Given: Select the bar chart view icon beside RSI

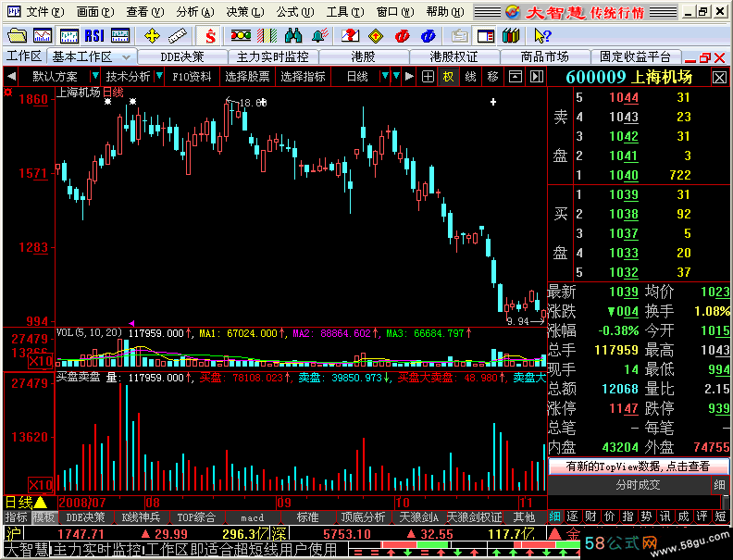Looking at the screenshot, I should [68, 35].
